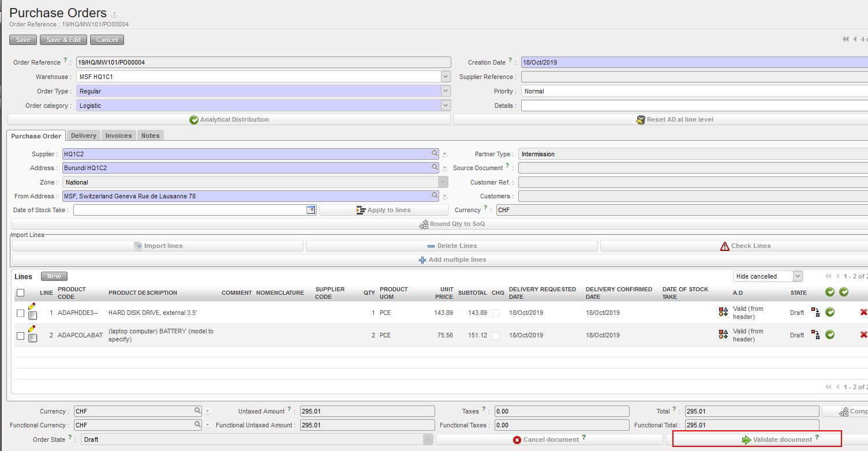Viewport: 868px width, 451px height.
Task: Tick the checkbox for line 1 HARD DISK DRIVE
Action: (x=21, y=313)
